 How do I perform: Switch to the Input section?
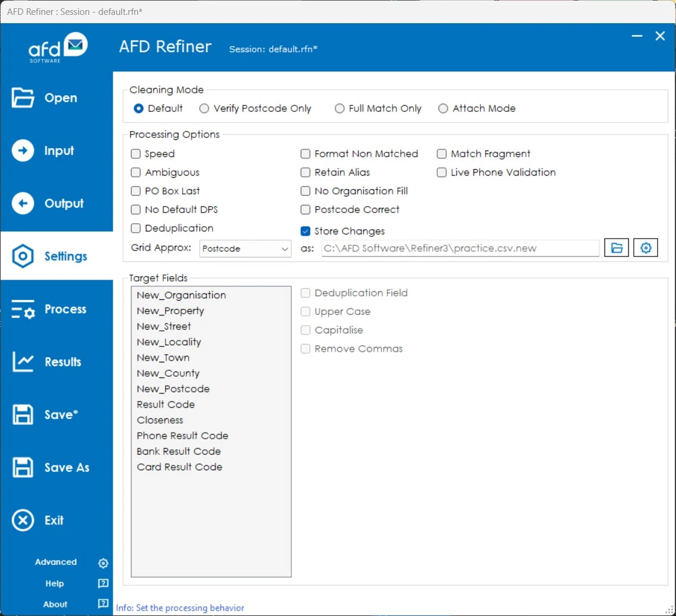tap(59, 151)
